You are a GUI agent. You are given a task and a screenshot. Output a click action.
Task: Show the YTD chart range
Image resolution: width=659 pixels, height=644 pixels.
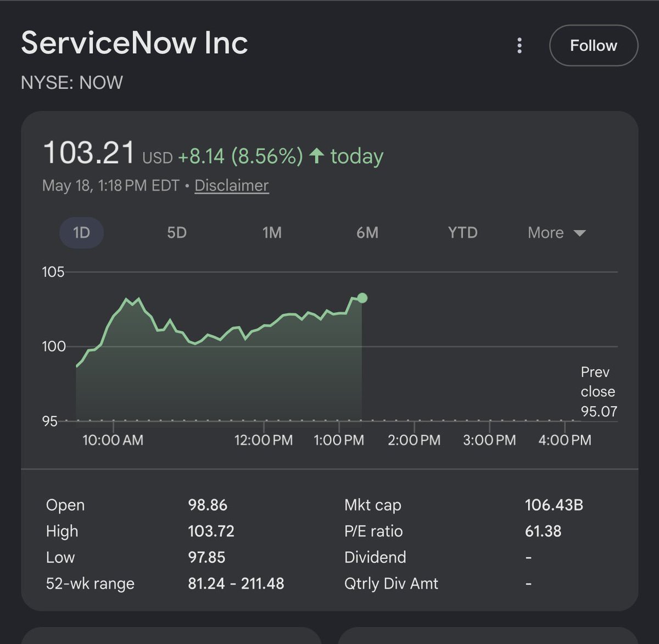tap(462, 232)
